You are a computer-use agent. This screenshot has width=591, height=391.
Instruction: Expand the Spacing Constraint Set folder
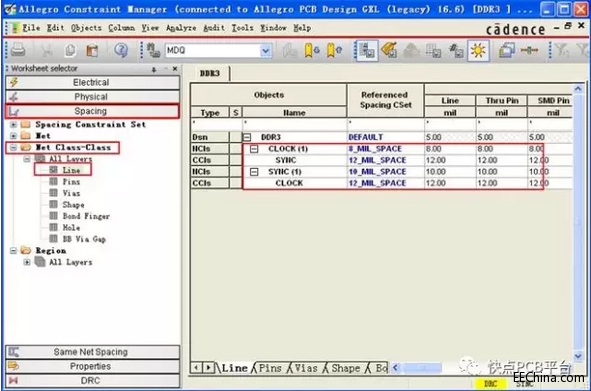(13, 124)
